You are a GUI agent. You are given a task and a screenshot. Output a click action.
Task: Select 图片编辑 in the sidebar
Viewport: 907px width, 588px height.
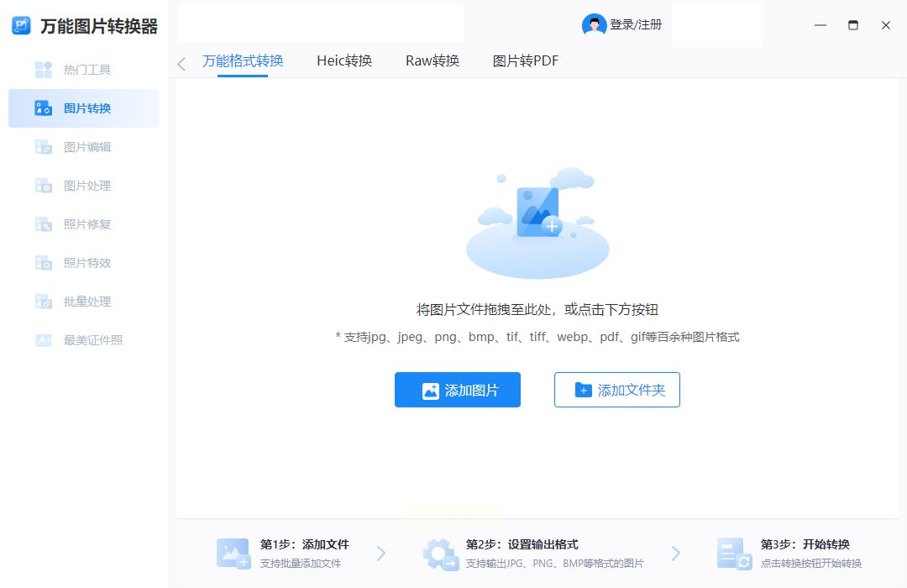(x=87, y=147)
